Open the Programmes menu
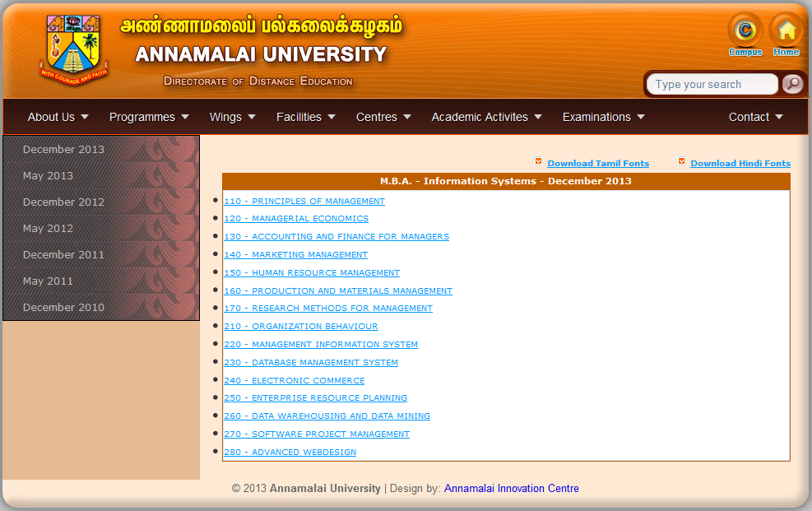 pos(142,118)
